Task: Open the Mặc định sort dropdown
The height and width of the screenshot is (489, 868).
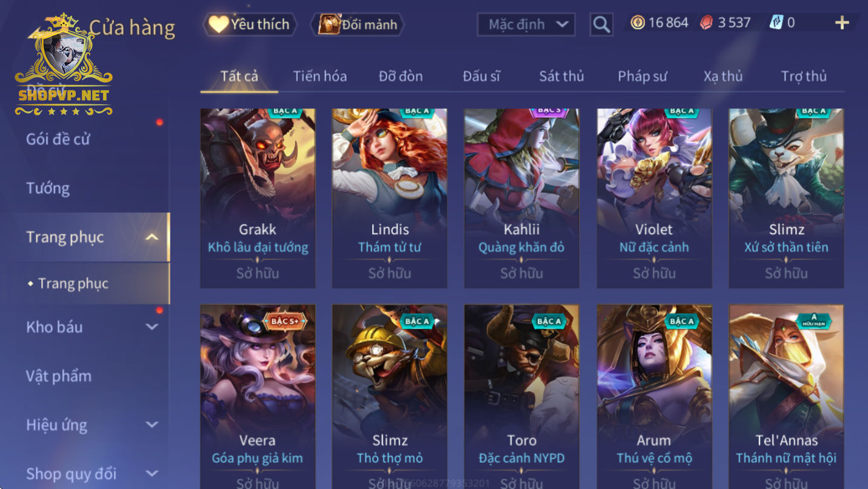Action: click(526, 24)
